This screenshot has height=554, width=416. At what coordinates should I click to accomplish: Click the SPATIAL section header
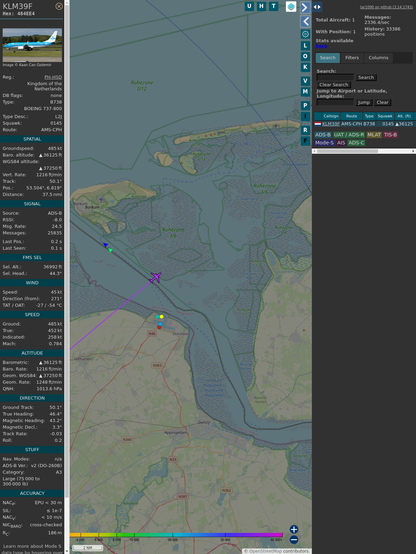pos(32,139)
